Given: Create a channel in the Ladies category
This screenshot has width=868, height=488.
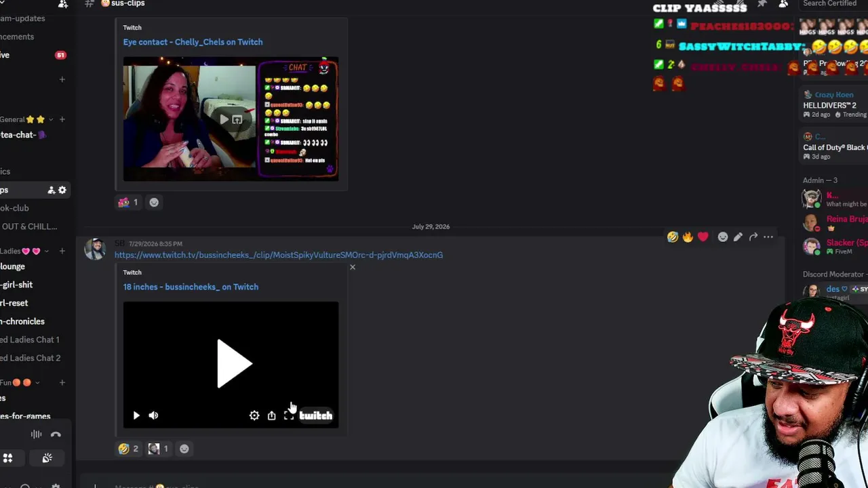Looking at the screenshot, I should tap(62, 251).
